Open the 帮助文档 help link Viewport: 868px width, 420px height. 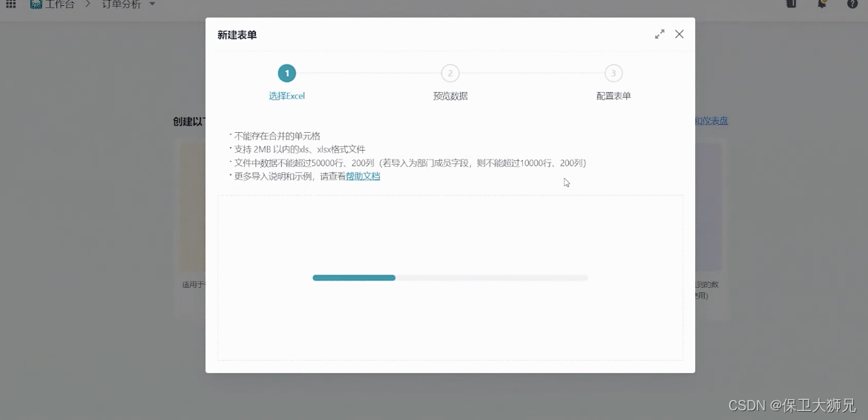pos(363,177)
